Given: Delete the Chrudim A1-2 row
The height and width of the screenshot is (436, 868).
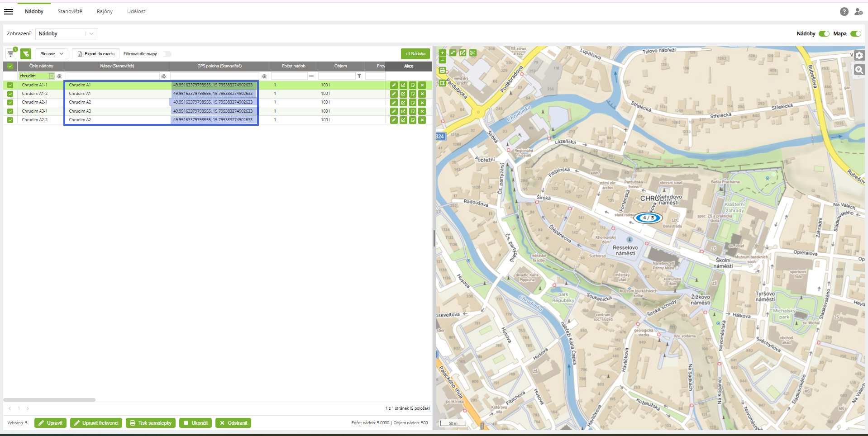Looking at the screenshot, I should (422, 94).
